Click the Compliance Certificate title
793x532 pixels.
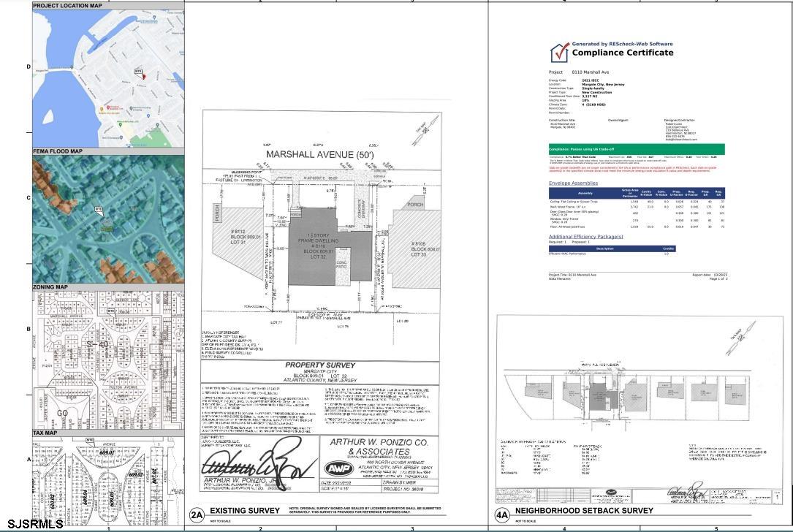pos(622,53)
